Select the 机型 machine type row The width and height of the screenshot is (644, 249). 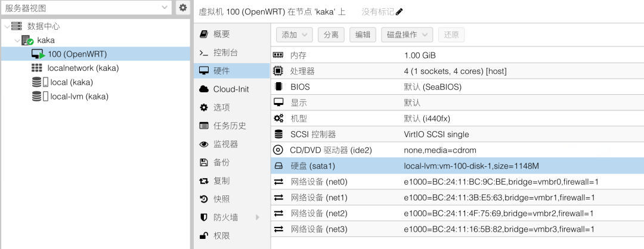tap(457, 119)
